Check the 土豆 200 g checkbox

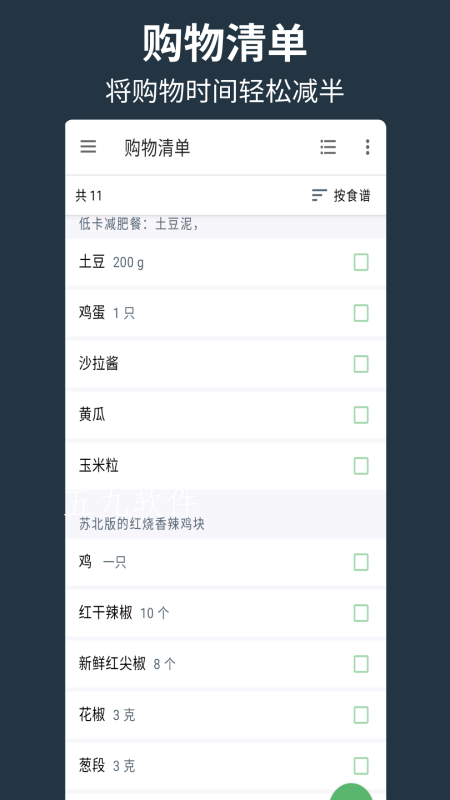[x=361, y=262]
